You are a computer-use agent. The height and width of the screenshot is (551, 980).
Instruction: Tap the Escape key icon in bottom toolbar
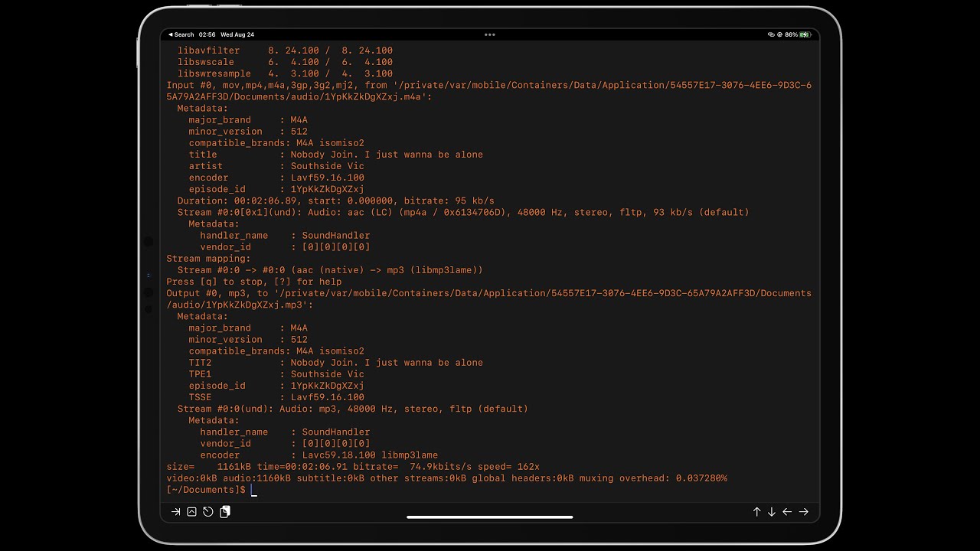(x=208, y=512)
